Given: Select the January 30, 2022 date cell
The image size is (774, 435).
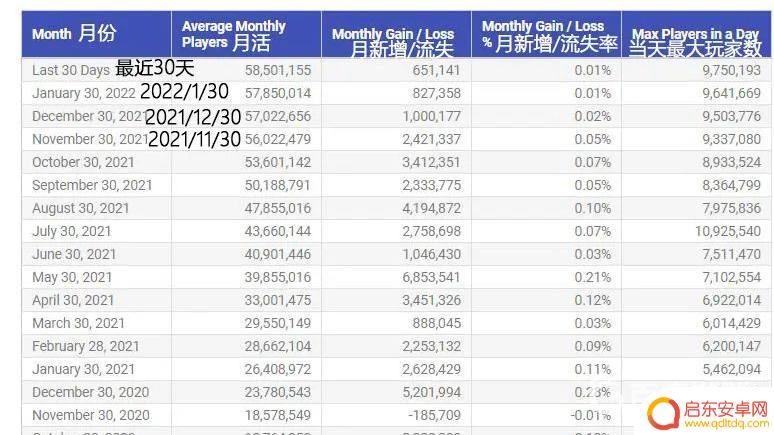Looking at the screenshot, I should point(84,93).
